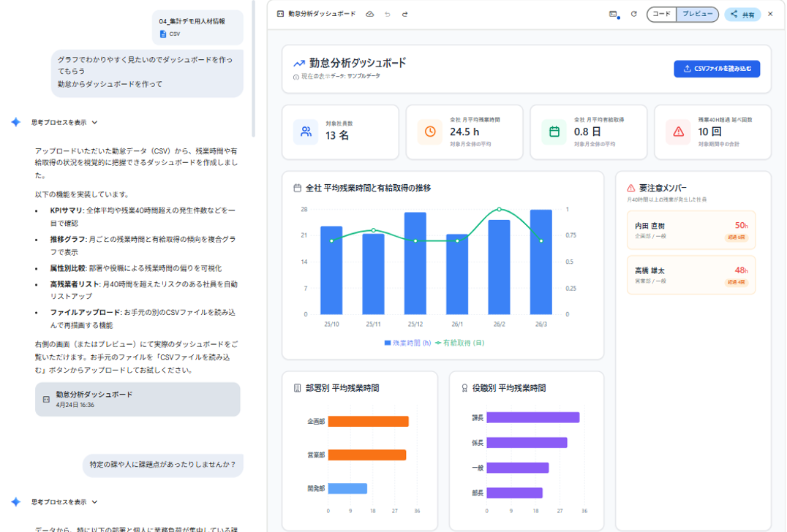Open the 勤怠分析ダッシュボード artifact card in chat
Viewport: 787px width, 532px height.
[x=138, y=399]
